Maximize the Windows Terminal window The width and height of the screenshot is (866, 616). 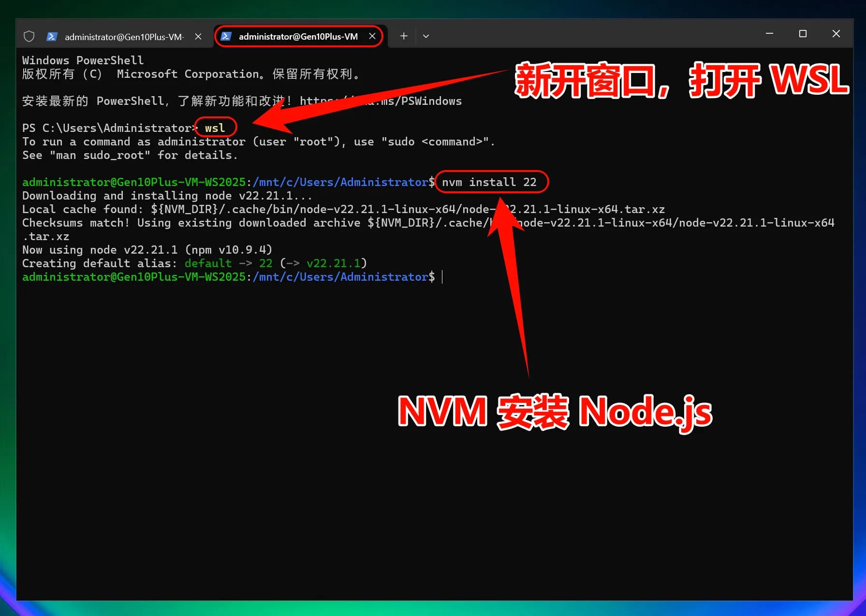click(x=803, y=33)
